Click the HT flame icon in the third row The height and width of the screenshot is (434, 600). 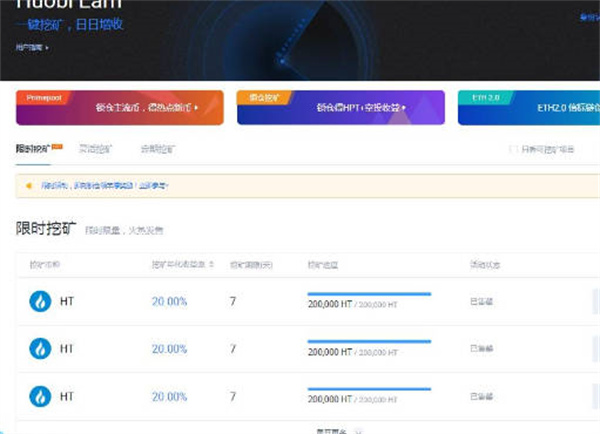[x=40, y=396]
